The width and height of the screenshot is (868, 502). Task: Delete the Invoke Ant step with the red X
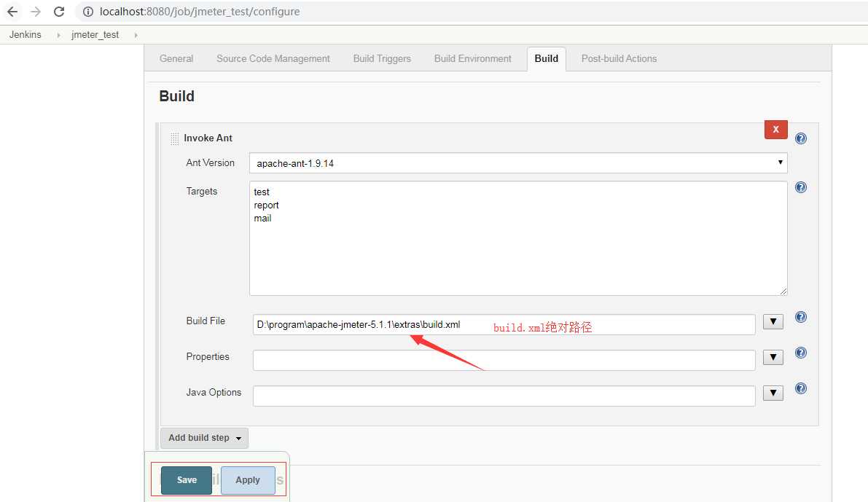775,130
